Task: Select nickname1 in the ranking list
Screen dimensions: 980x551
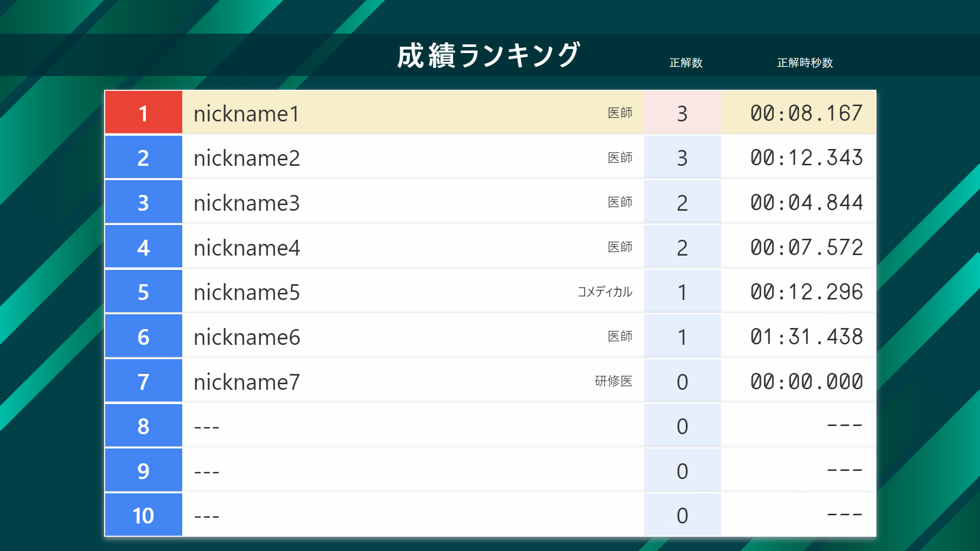Action: (x=247, y=114)
